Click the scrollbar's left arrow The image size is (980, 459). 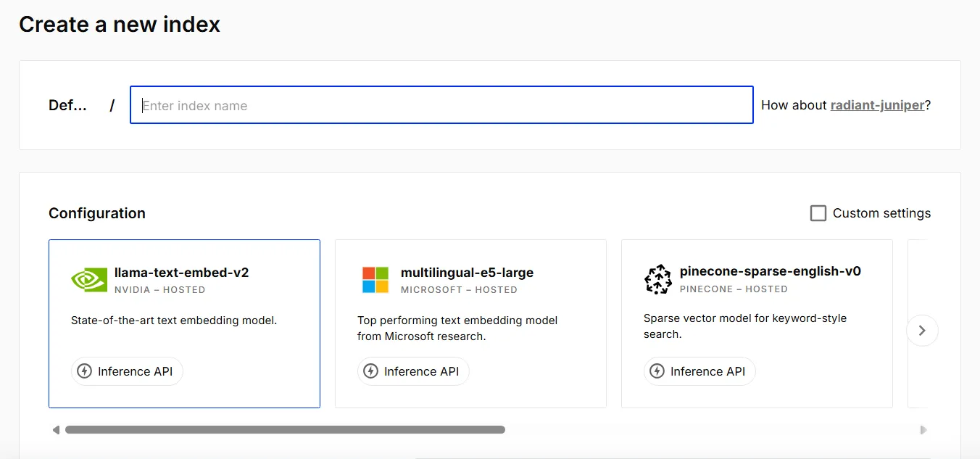click(56, 430)
